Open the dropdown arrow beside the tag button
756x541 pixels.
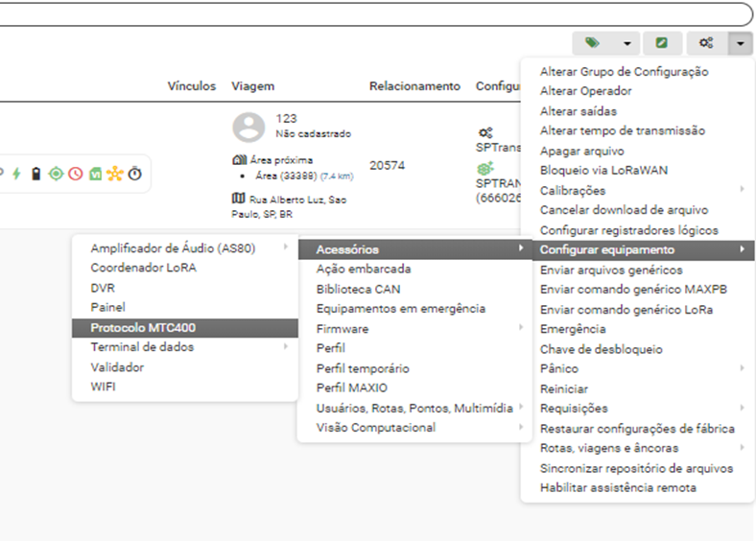pyautogui.click(x=626, y=43)
